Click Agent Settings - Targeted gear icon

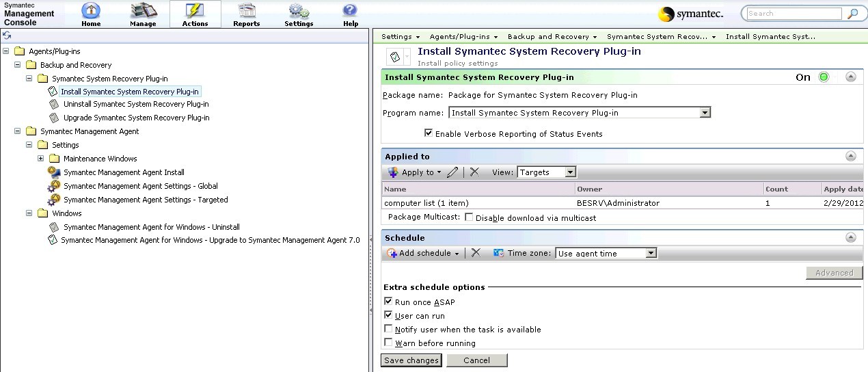tap(54, 200)
